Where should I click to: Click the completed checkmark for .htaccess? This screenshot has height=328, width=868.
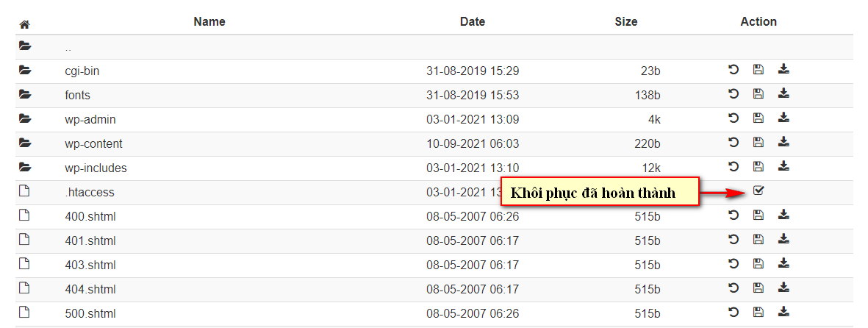pyautogui.click(x=758, y=190)
